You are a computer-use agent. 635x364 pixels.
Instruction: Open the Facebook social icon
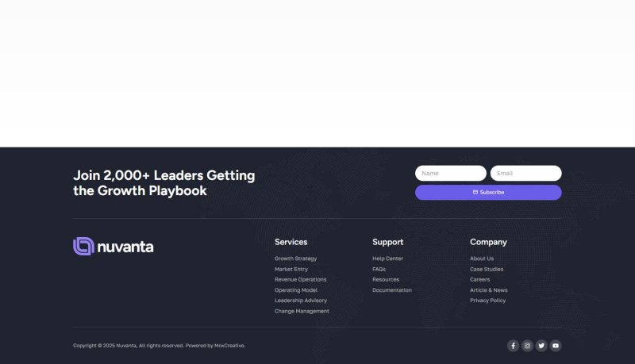(x=513, y=346)
